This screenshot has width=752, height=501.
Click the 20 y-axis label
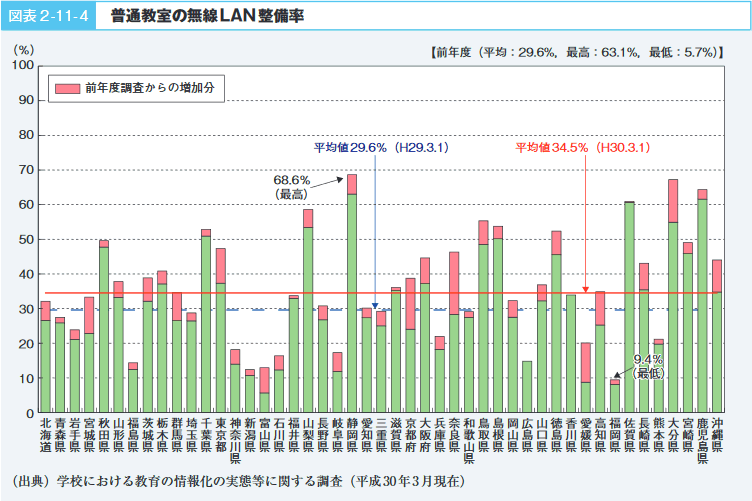26,344
